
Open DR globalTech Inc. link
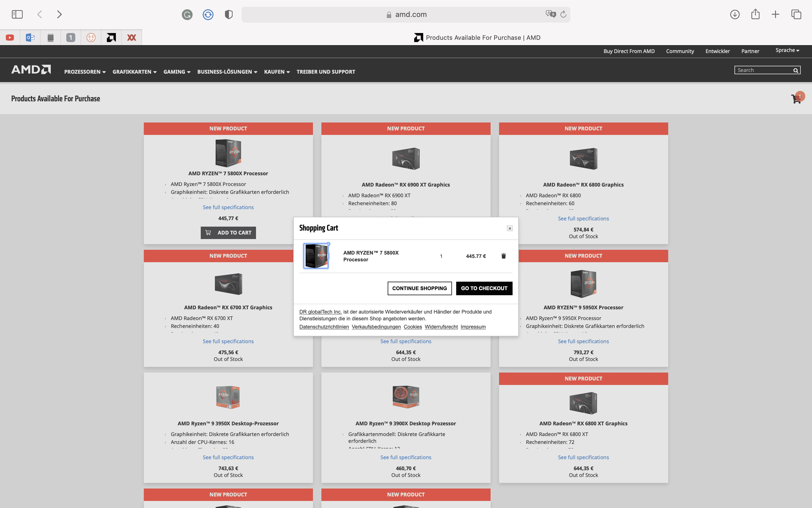(x=321, y=312)
